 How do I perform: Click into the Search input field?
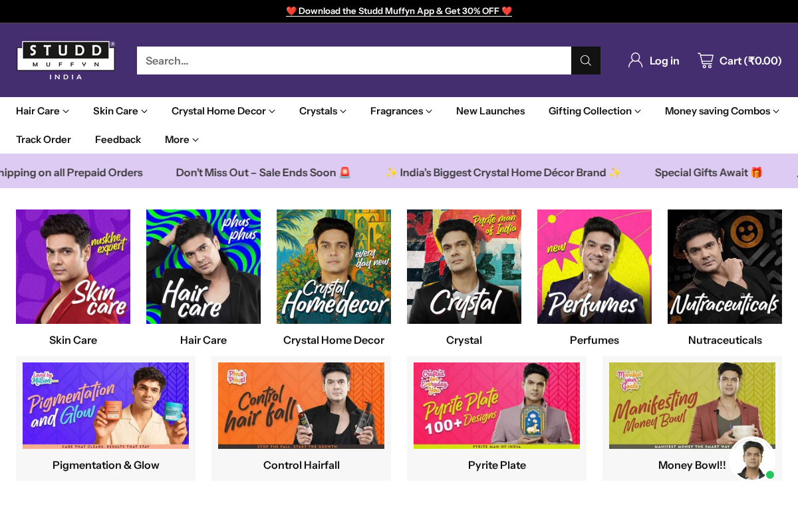[x=354, y=61]
